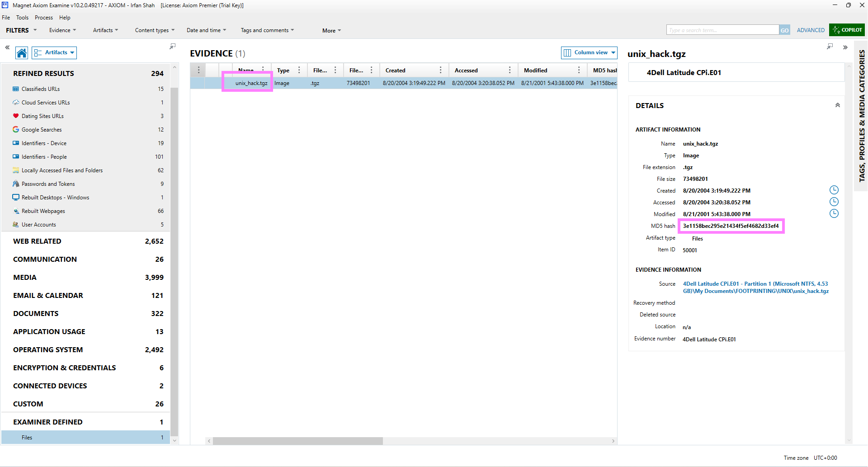Select the COMMUNICATION category
Image resolution: width=868 pixels, height=467 pixels.
click(x=86, y=259)
